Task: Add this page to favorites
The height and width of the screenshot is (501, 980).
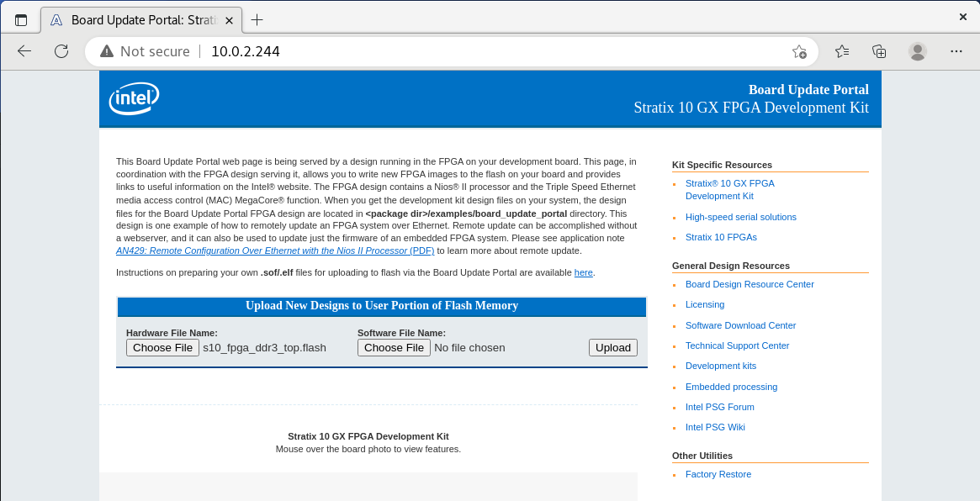Action: click(797, 51)
